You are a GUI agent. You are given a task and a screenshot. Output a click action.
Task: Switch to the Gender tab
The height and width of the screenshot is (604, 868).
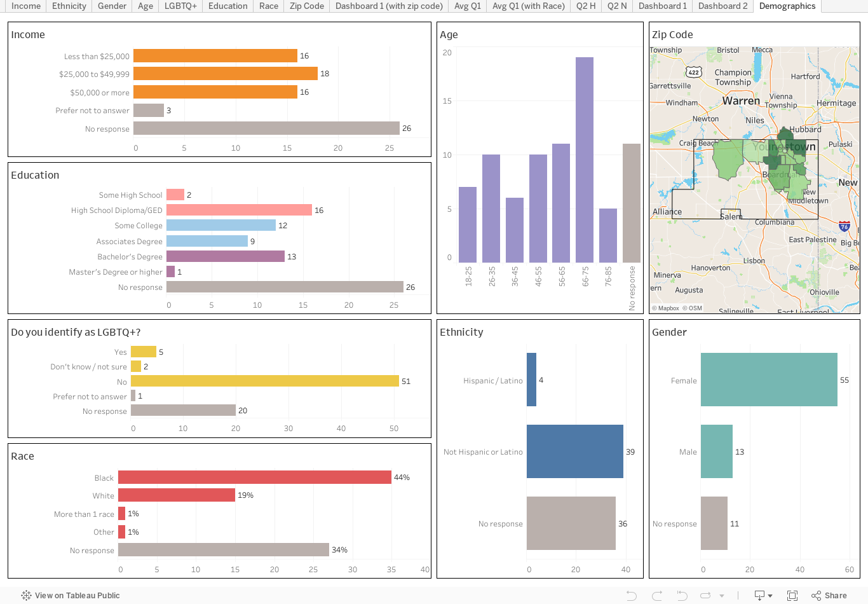click(112, 6)
